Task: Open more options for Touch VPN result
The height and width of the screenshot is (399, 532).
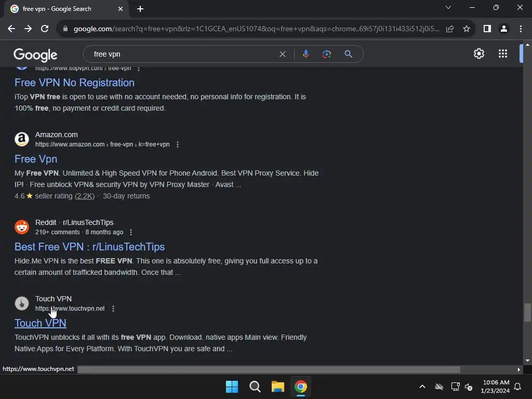Action: tap(113, 309)
